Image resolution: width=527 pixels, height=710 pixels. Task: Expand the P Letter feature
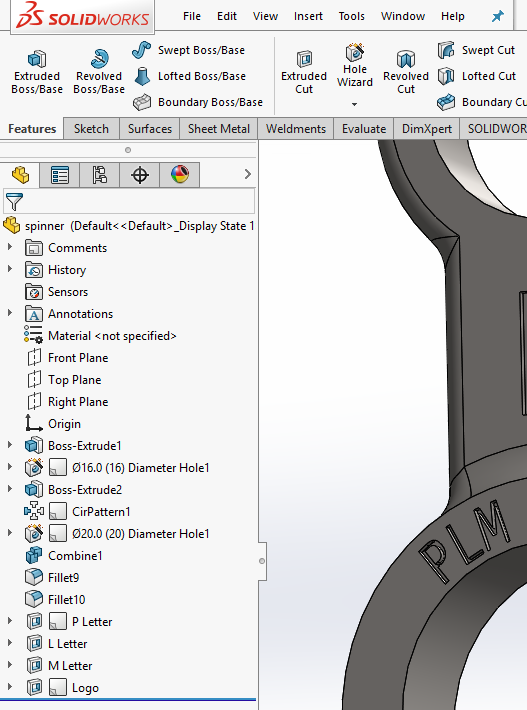click(x=10, y=621)
